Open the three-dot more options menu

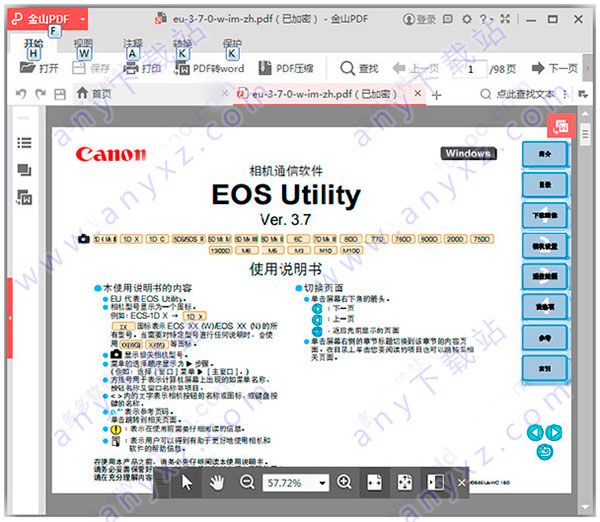[x=565, y=94]
